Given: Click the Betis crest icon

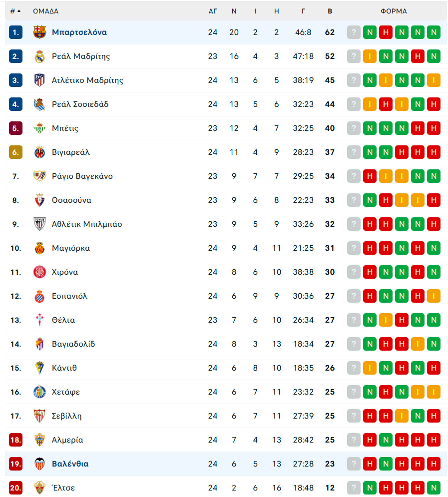Looking at the screenshot, I should [x=39, y=128].
